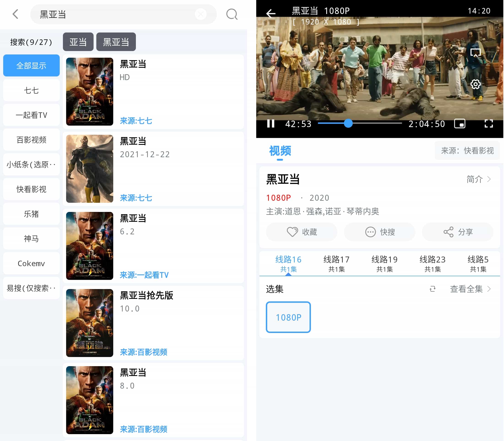
Task: Expand the 简介 movie description
Action: [x=478, y=179]
